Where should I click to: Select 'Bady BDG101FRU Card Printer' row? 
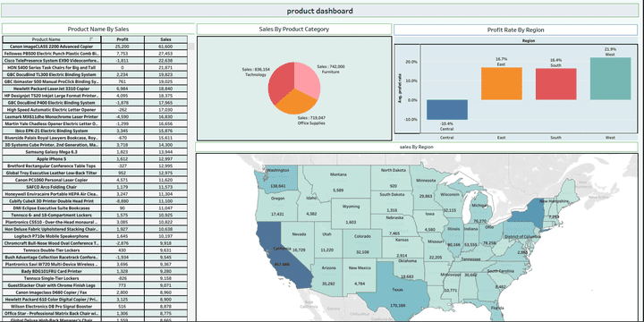coord(95,272)
